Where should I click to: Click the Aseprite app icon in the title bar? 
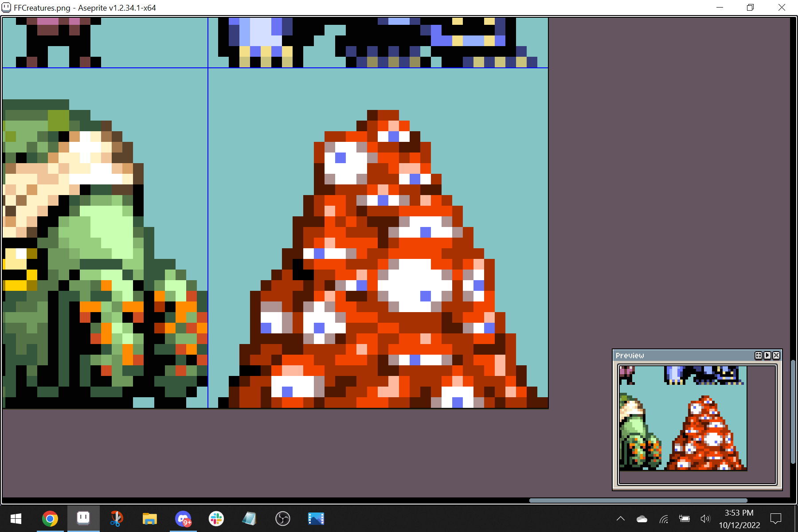pos(6,8)
